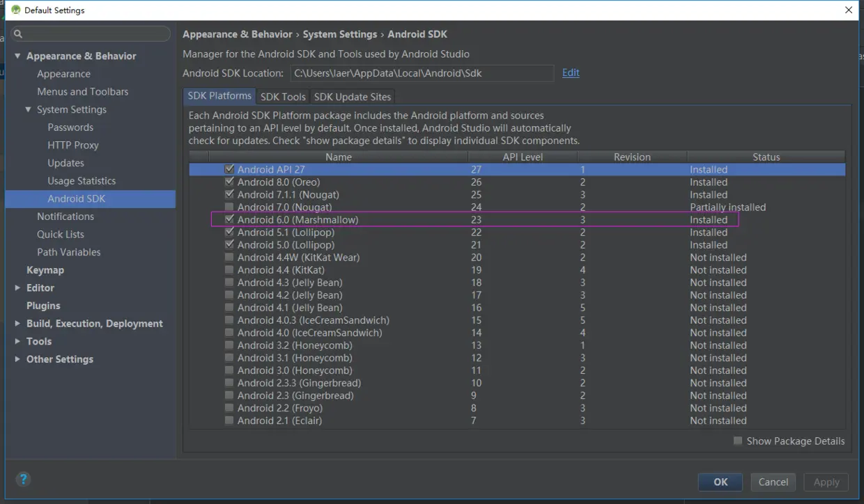Click System Settings in the breadcrumb
The width and height of the screenshot is (864, 504).
pyautogui.click(x=339, y=34)
